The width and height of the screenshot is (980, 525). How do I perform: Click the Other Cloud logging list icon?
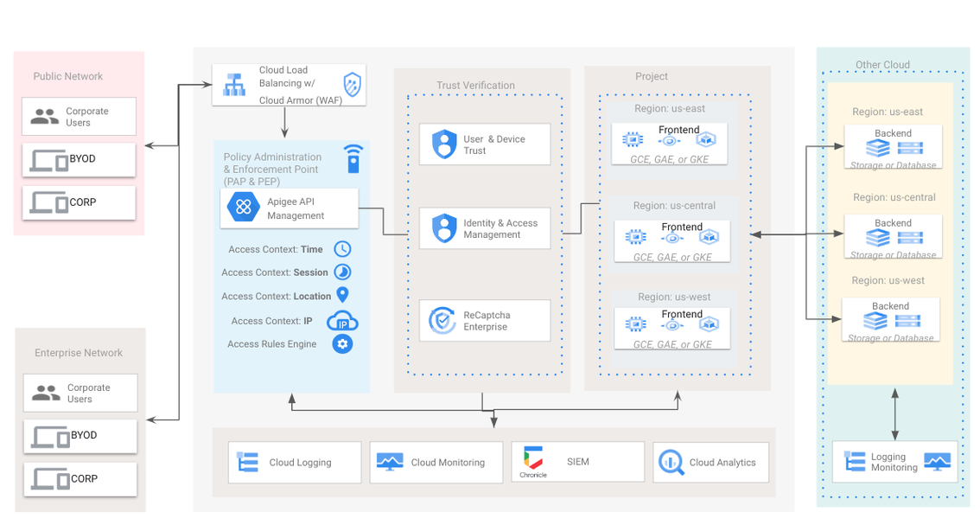pyautogui.click(x=855, y=461)
